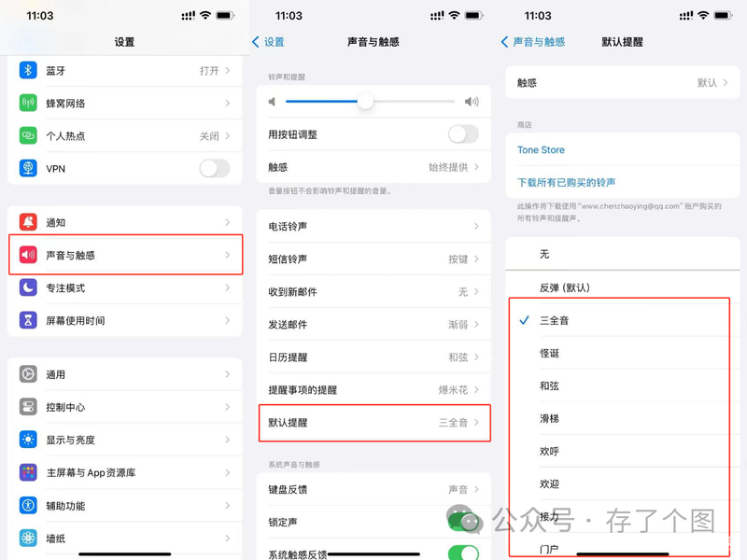Viewport: 747px width, 560px height.
Task: Select the red notifications bell icon
Action: click(28, 222)
